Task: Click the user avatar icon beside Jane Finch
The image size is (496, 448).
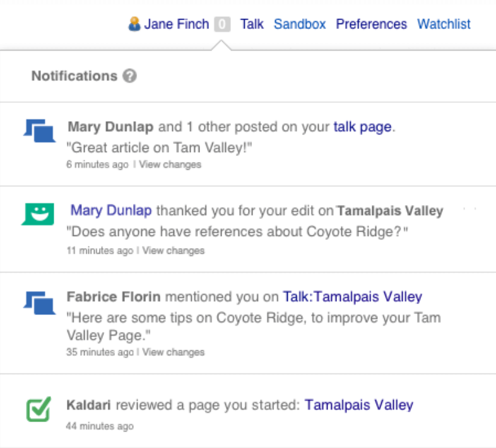Action: coord(134,25)
